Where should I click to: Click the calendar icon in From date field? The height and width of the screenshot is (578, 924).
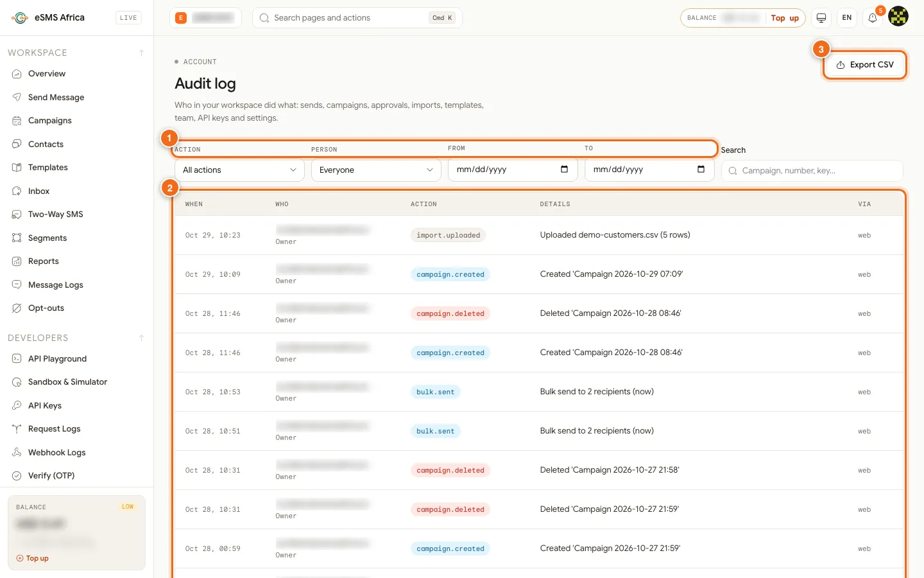[x=564, y=170]
